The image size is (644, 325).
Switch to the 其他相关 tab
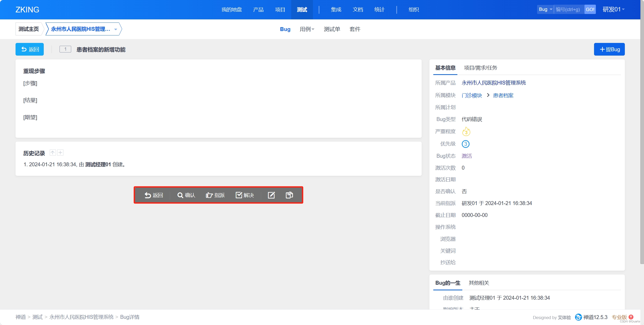[x=479, y=283]
